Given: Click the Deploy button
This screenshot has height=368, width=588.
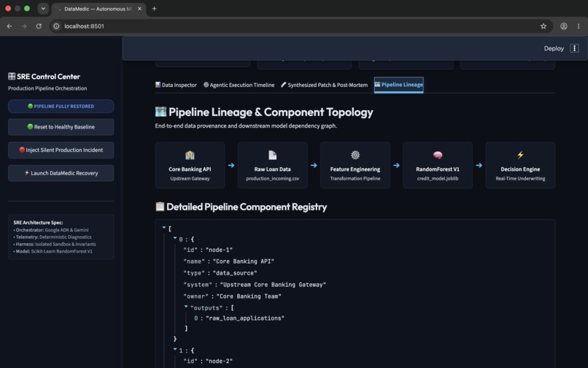Looking at the screenshot, I should coord(554,48).
